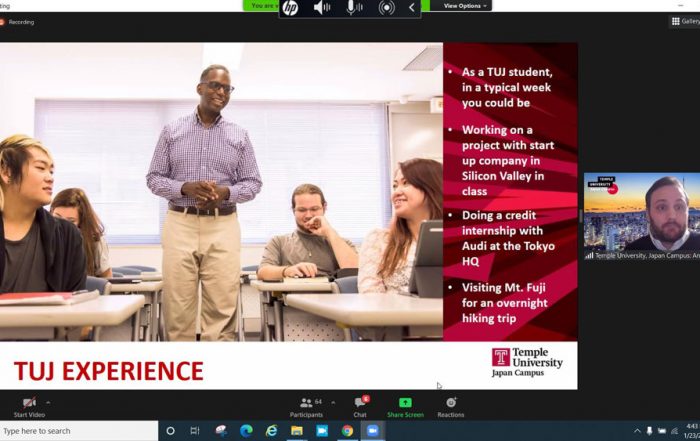Open File Explorer from the taskbar
This screenshot has height=441, width=700.
297,431
